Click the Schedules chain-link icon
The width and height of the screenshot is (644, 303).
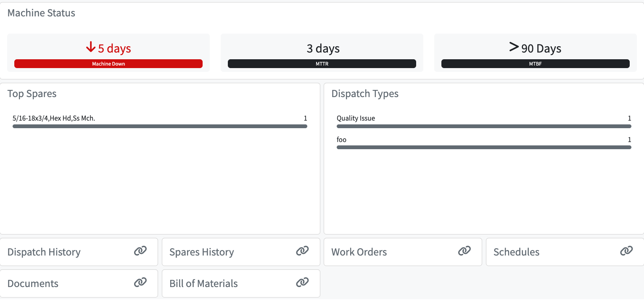(x=626, y=251)
